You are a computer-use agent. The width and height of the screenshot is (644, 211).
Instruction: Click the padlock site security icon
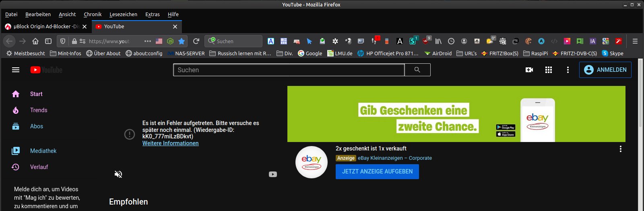coord(74,41)
